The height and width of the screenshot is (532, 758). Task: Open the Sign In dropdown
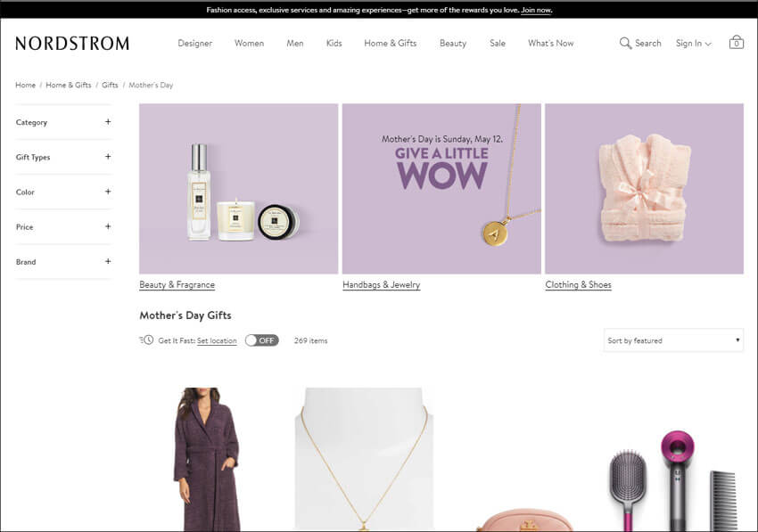(693, 43)
